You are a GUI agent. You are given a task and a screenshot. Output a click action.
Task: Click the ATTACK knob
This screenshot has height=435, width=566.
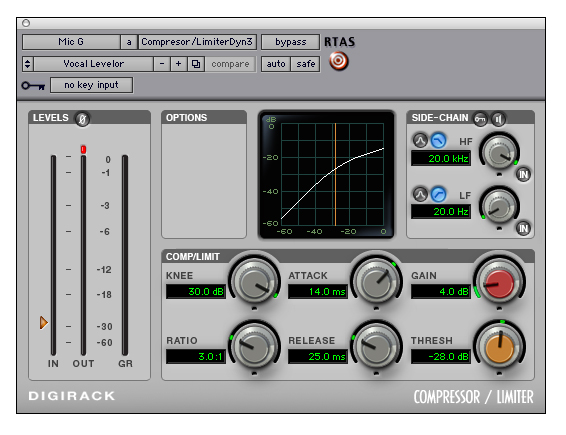point(376,282)
